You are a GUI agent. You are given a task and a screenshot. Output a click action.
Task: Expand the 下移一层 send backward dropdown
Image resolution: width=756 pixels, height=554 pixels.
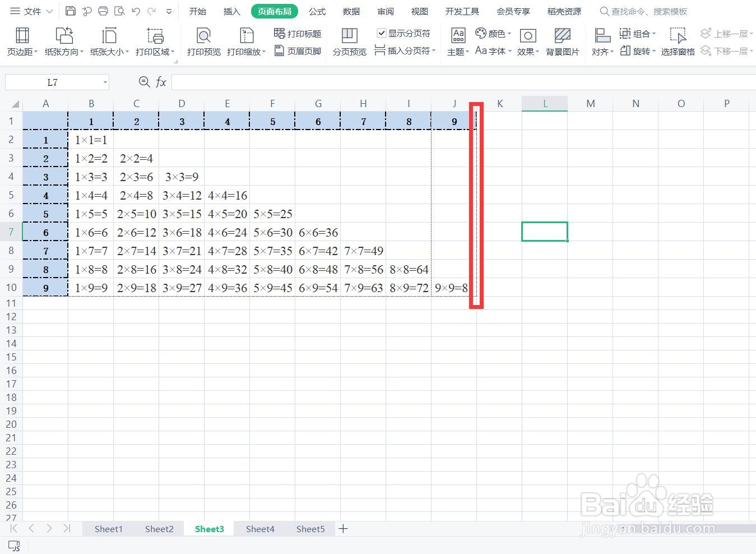click(752, 51)
